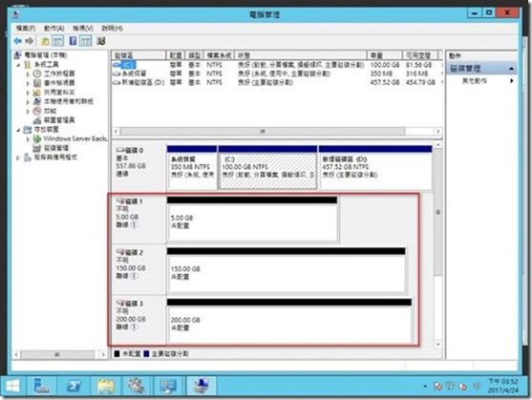Click the 共用資料夾 icon in tree
Screen dimensions: 532x400
[37, 93]
